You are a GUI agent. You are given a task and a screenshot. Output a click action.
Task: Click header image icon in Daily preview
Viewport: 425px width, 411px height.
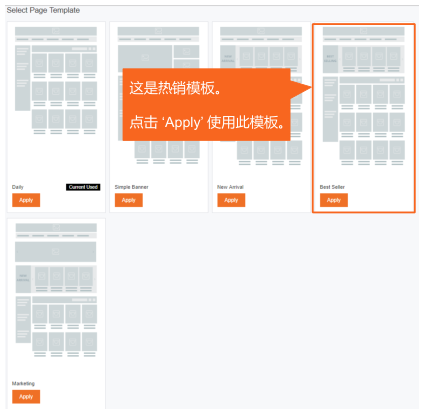[x=56, y=31]
